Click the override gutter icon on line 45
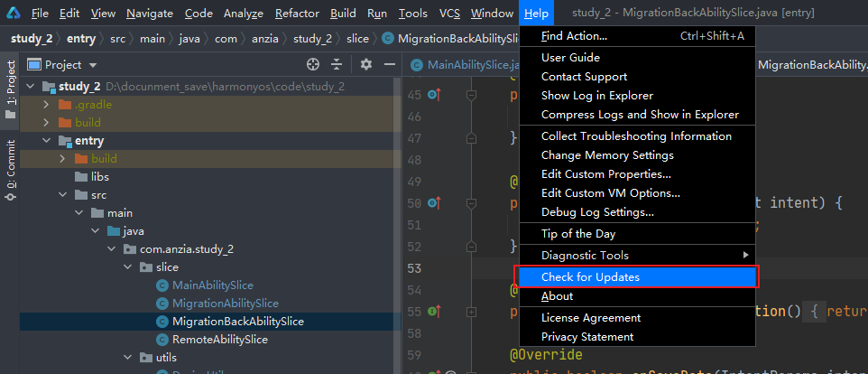Image resolution: width=868 pixels, height=374 pixels. coord(433,95)
